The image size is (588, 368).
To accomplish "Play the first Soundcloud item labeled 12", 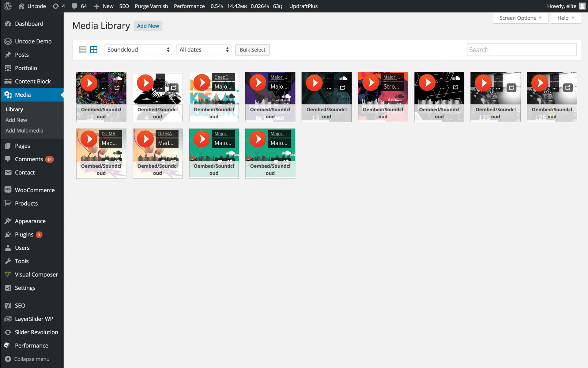I will click(x=89, y=83).
